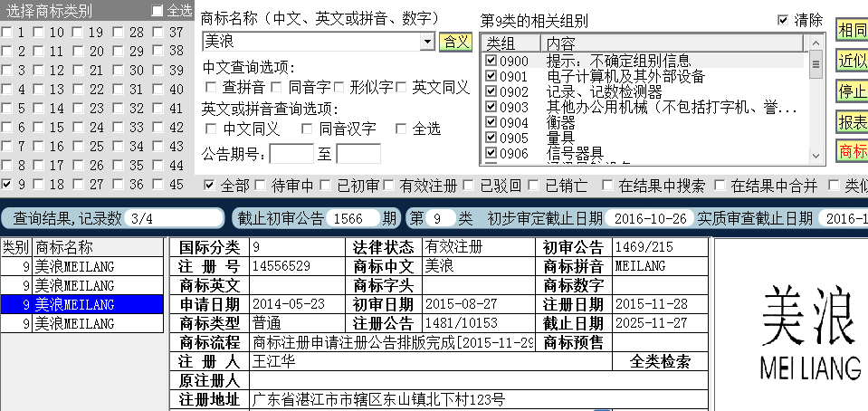Check 已驳回 status filter
The height and width of the screenshot is (411, 868).
(x=468, y=185)
